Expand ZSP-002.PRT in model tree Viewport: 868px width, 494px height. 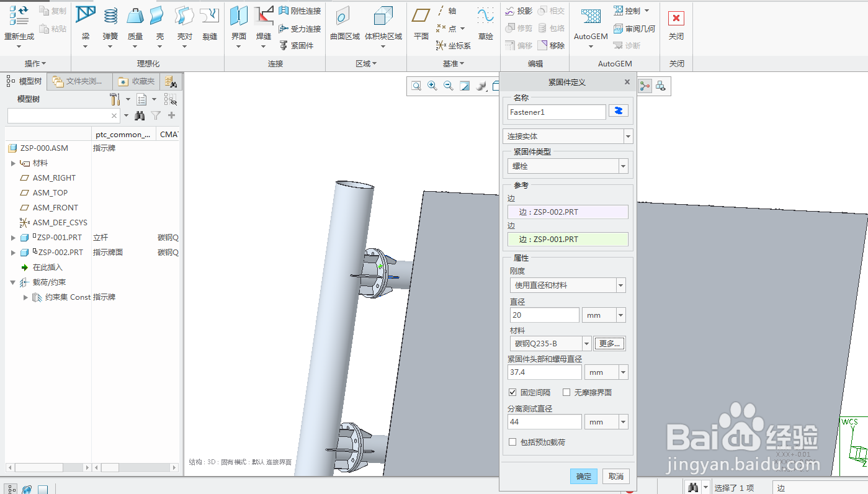pos(14,253)
